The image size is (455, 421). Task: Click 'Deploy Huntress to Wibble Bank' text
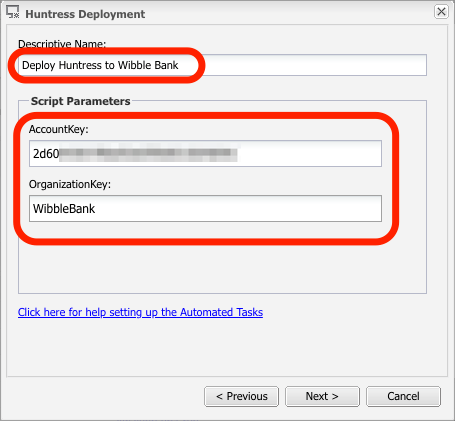[100, 65]
